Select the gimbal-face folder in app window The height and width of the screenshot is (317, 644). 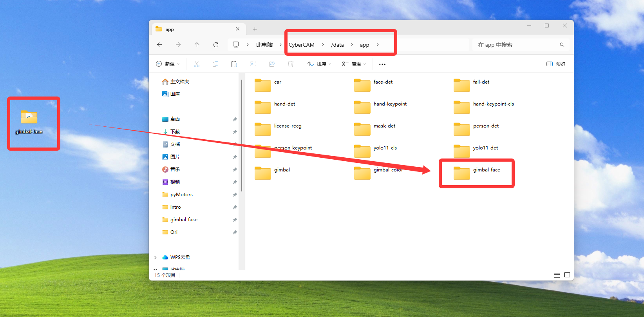point(477,173)
